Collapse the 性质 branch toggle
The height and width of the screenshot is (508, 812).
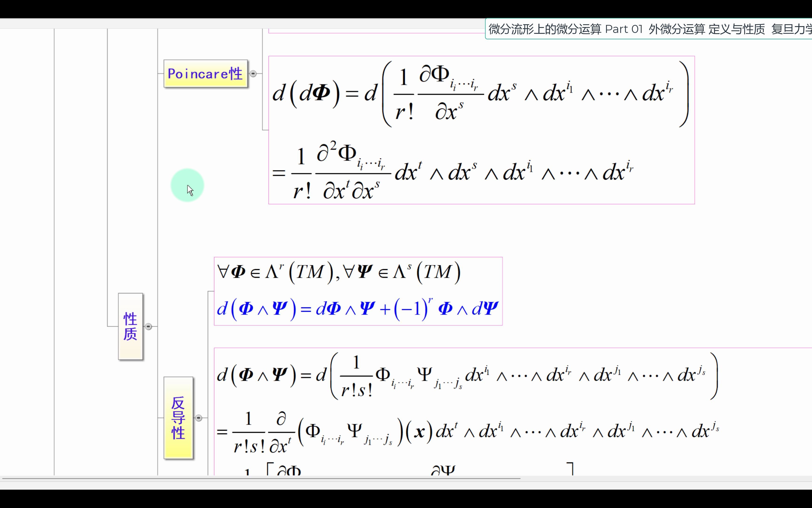tap(148, 326)
